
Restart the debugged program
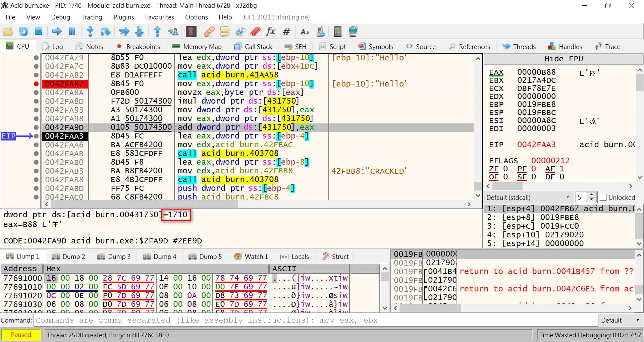tap(23, 32)
